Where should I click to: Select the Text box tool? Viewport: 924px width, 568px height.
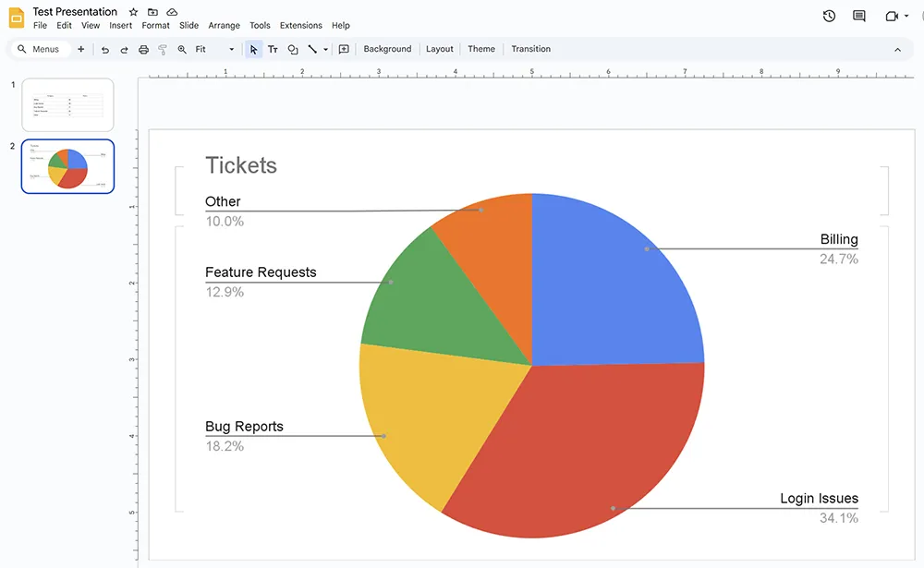273,49
